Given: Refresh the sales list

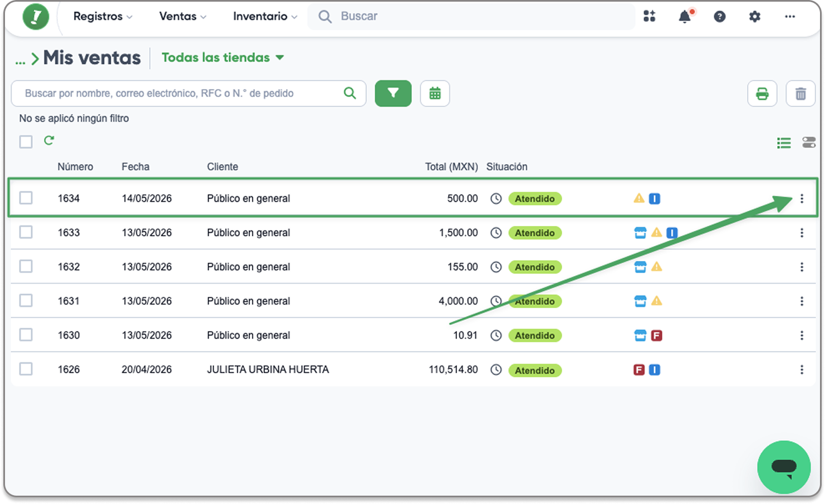Looking at the screenshot, I should click(49, 141).
